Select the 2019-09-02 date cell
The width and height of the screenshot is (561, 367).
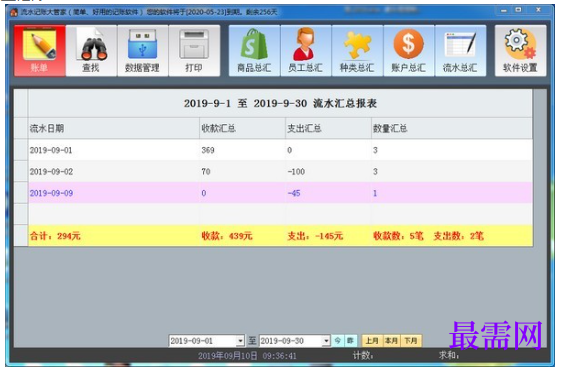click(114, 172)
